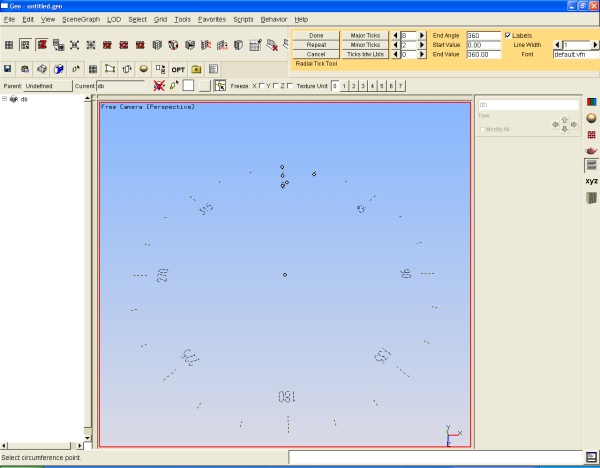Click the save disk icon in toolbar
The image size is (600, 468).
[9, 69]
